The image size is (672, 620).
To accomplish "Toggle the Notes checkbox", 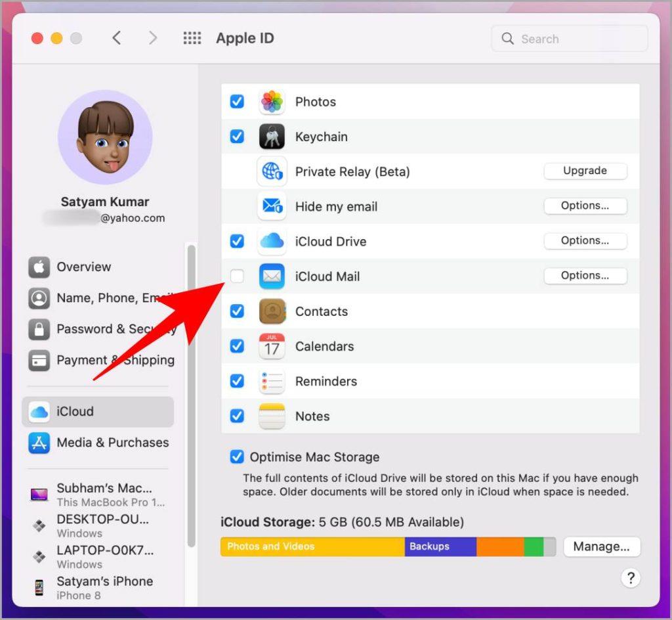I will click(x=237, y=416).
